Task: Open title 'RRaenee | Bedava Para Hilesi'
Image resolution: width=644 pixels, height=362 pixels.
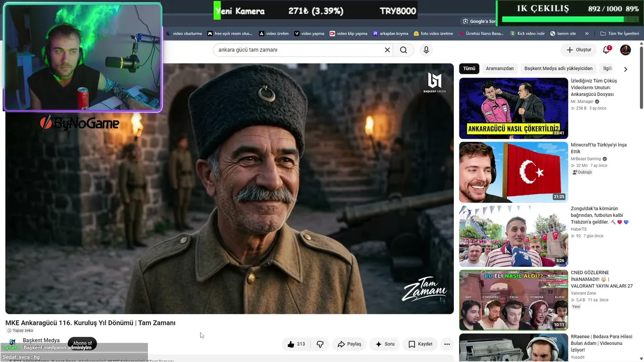Action: [x=602, y=343]
